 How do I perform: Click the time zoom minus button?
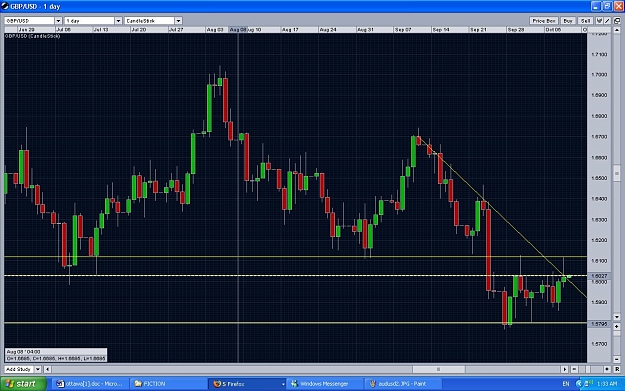pos(574,369)
